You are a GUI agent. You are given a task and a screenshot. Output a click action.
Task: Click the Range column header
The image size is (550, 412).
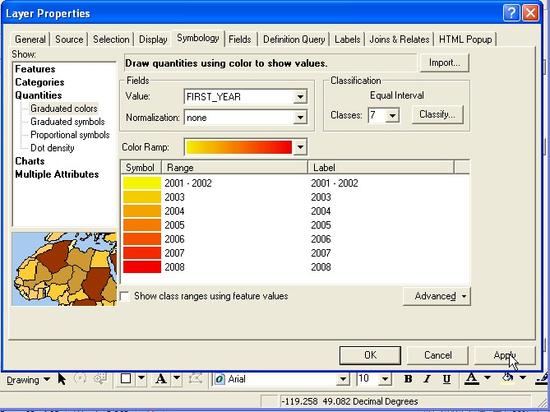coord(234,168)
